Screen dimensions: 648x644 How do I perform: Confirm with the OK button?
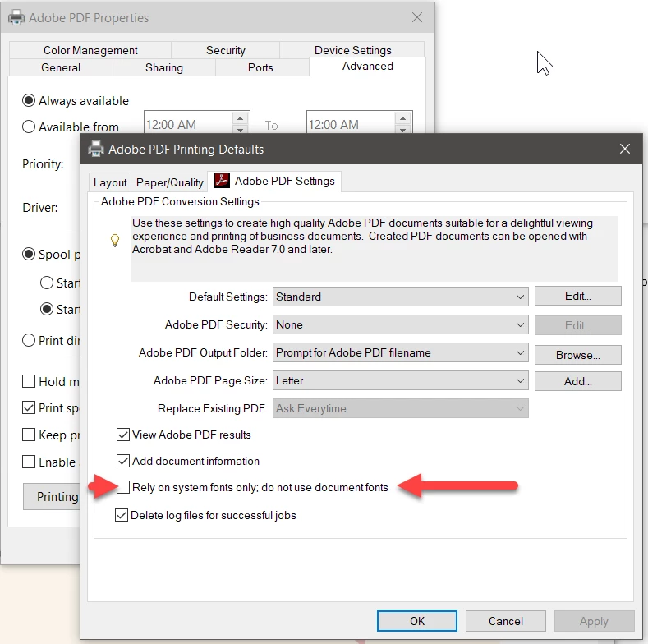coord(417,621)
